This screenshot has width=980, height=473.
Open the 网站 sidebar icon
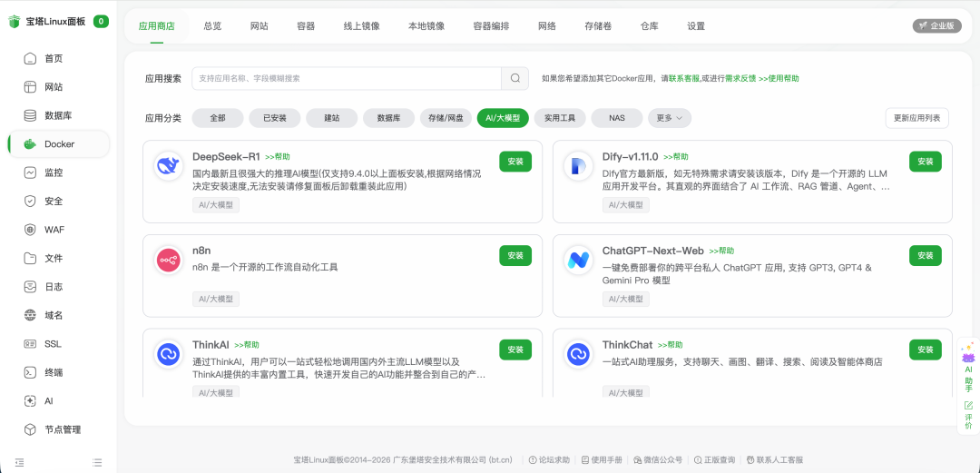pos(30,87)
